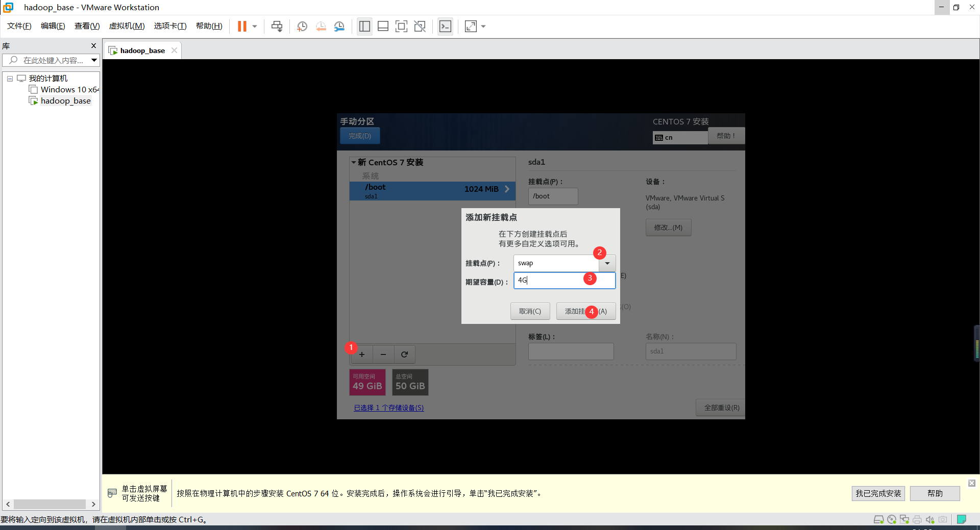Send Ctrl+Alt+Del to the virtual machine
The image size is (980, 530).
tap(277, 26)
